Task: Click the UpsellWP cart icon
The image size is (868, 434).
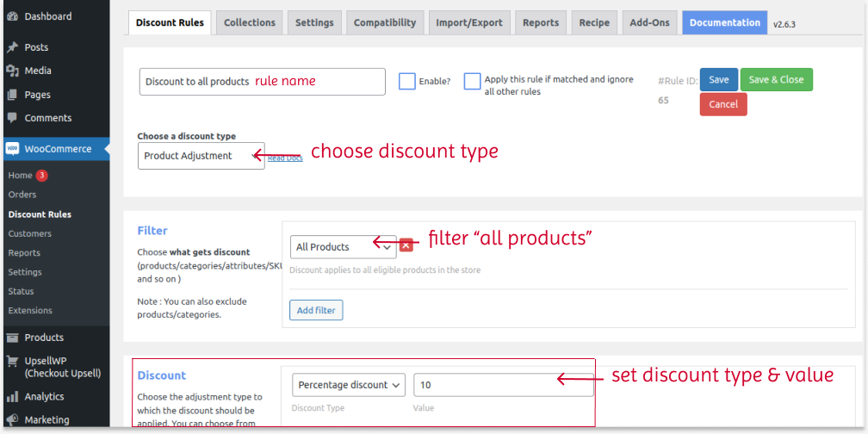Action: (x=12, y=361)
